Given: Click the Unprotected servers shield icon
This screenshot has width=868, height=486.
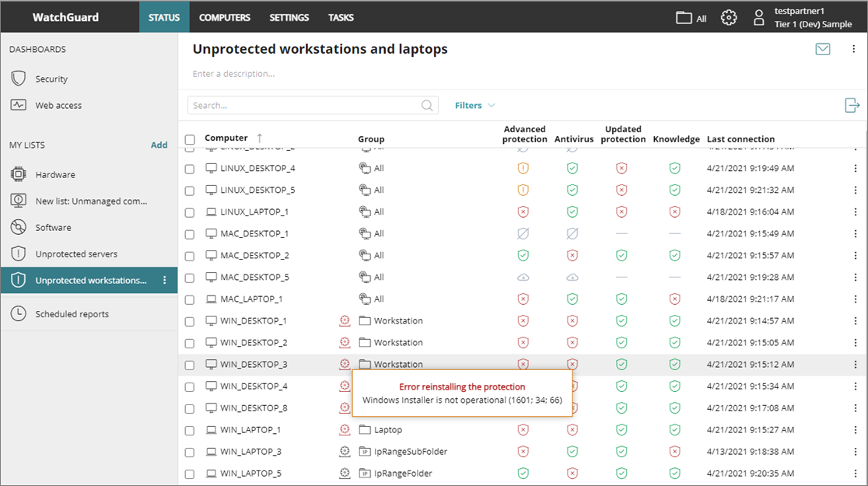Looking at the screenshot, I should pyautogui.click(x=16, y=253).
